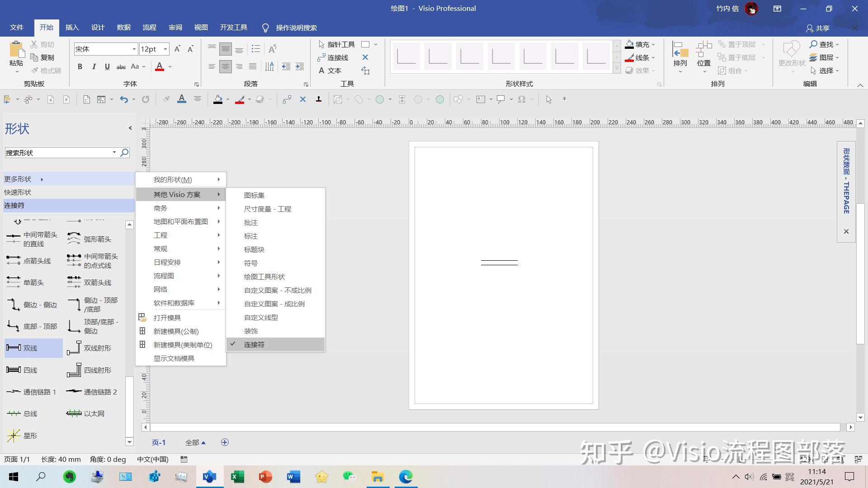Open the font name dropdown
Viewport: 868px width, 488px height.
[x=134, y=49]
